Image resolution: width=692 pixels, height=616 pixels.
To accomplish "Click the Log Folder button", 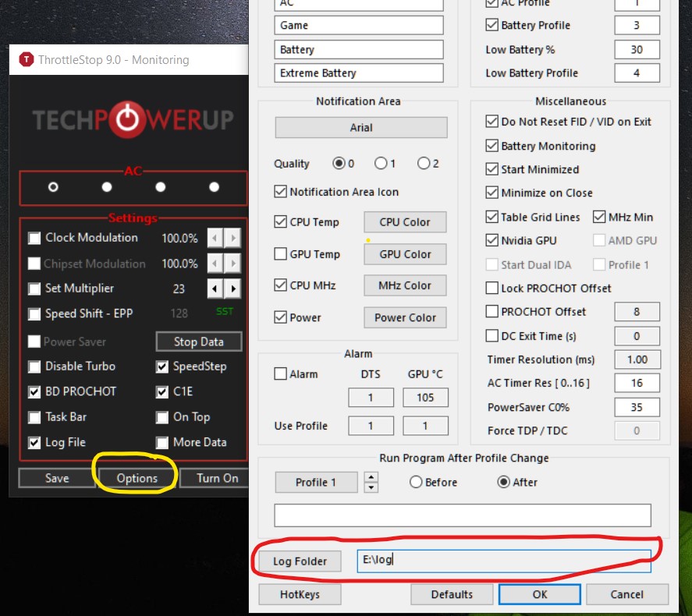I will coord(300,561).
